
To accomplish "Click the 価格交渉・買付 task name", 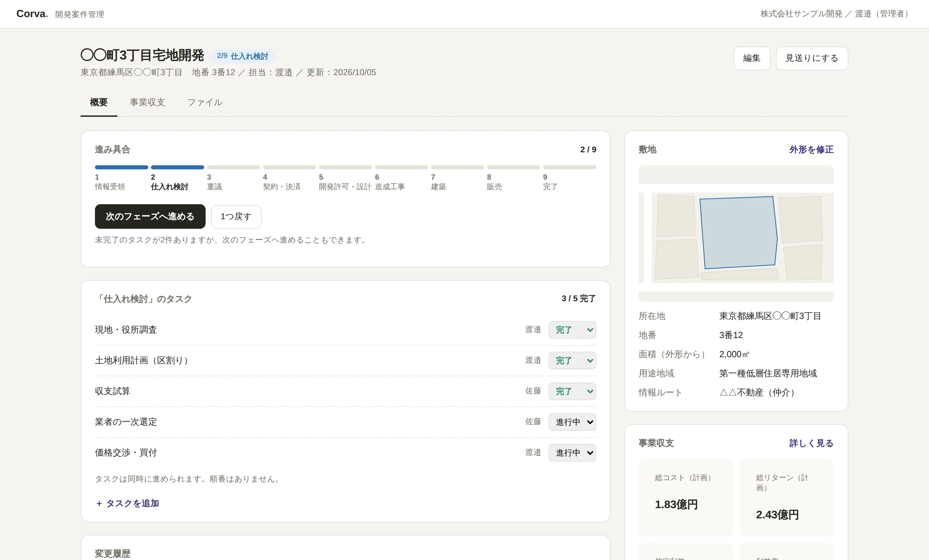I will point(126,453).
